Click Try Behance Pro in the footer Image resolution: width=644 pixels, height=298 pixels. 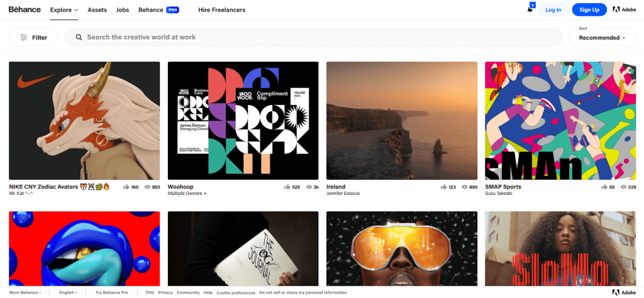point(112,293)
